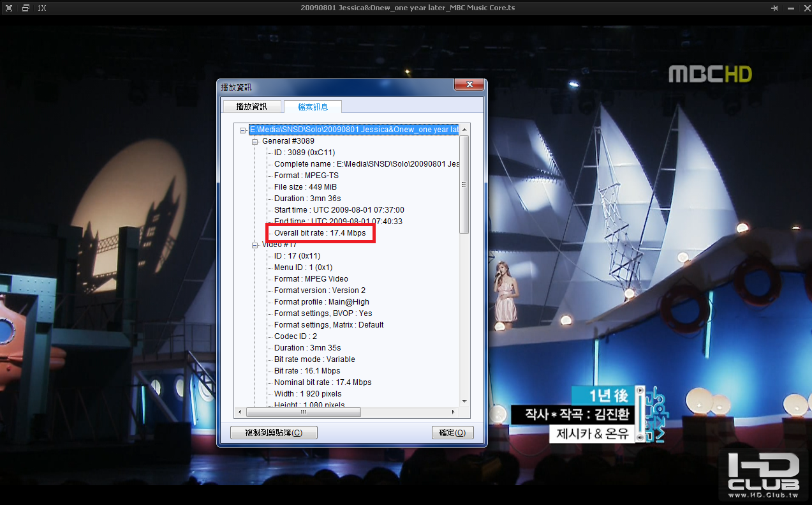The image size is (812, 505).
Task: Select the "File size : 449 MiB" row
Action: pos(306,187)
